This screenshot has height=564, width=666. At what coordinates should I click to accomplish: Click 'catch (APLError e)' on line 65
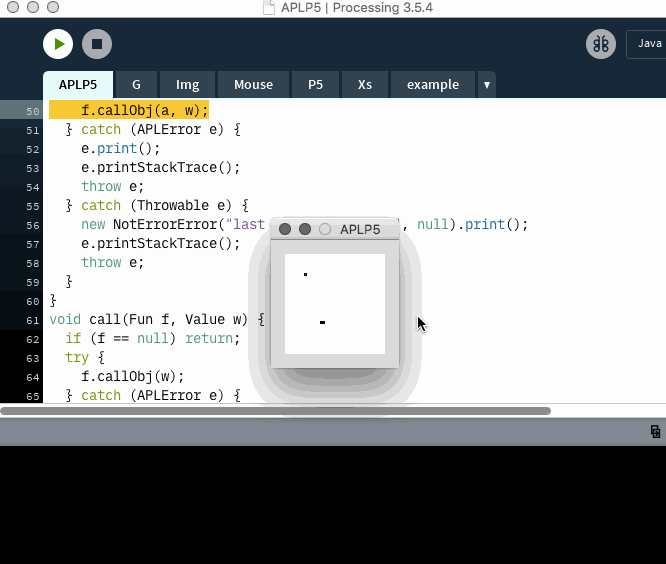pos(152,395)
